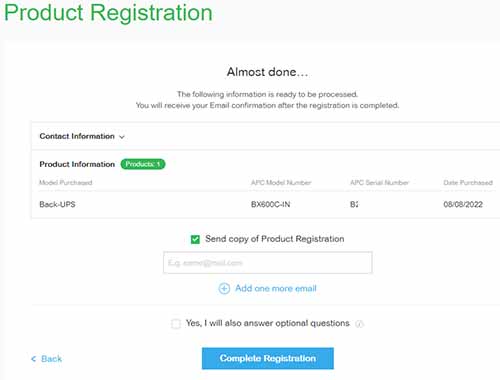The height and width of the screenshot is (380, 500).
Task: Click the BX600C-IN model number cell
Action: (270, 204)
